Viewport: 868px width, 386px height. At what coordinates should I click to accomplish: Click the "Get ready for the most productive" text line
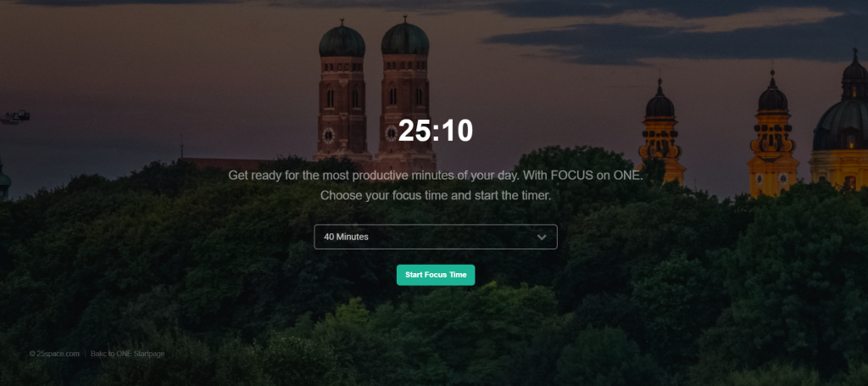[x=436, y=176]
